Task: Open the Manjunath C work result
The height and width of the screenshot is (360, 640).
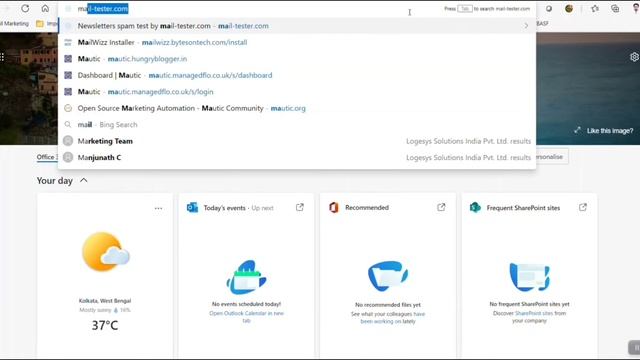Action: point(297,158)
